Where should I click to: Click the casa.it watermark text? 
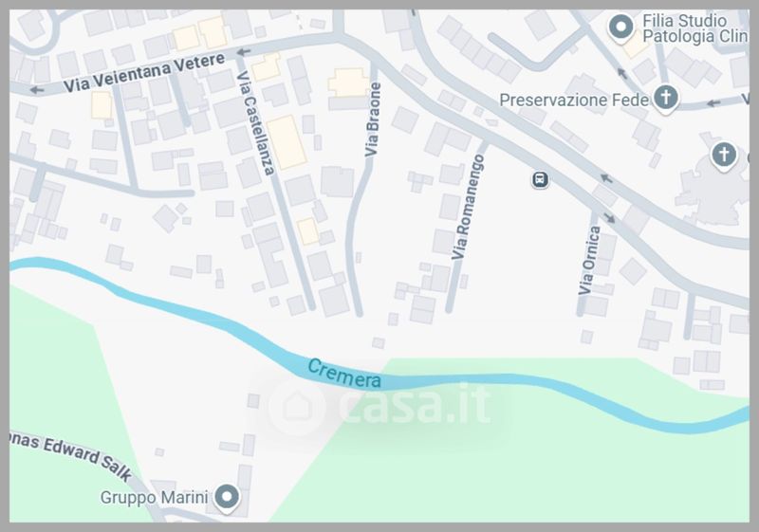point(415,403)
